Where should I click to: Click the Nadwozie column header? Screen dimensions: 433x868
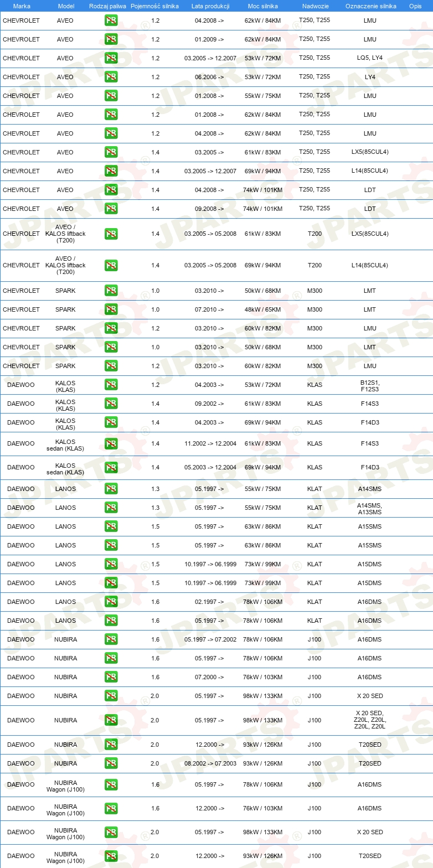tap(315, 6)
